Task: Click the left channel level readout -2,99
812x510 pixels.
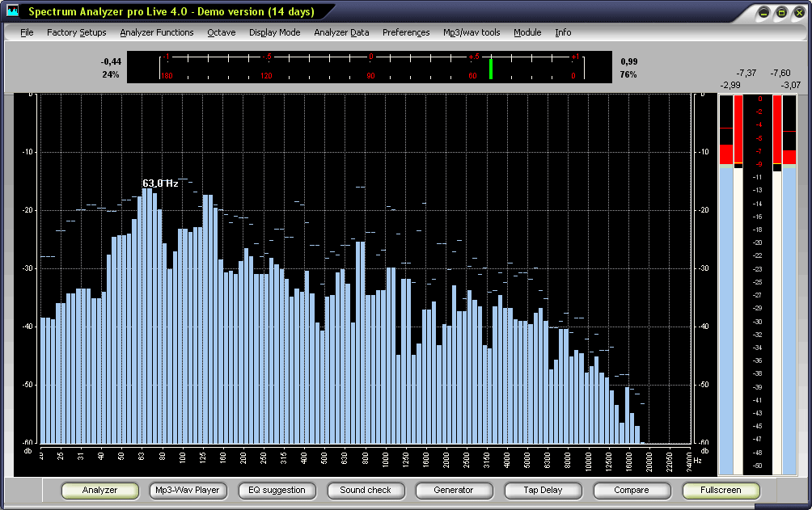Action: pos(730,85)
